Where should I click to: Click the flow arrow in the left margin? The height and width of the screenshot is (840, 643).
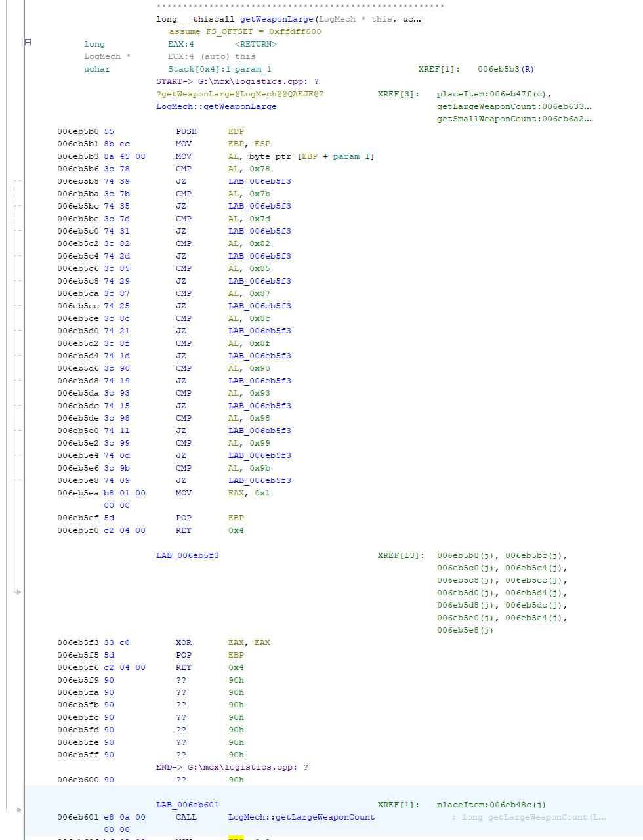coord(18,592)
